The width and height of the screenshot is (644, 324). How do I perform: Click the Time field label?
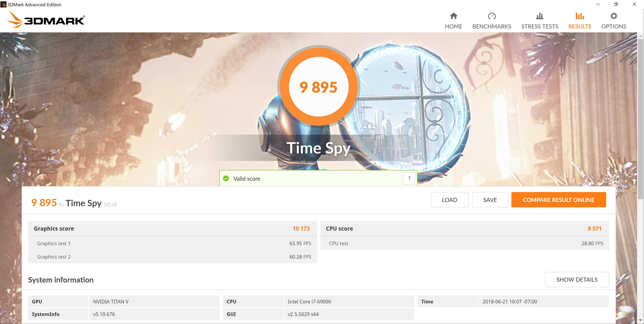[x=427, y=302]
